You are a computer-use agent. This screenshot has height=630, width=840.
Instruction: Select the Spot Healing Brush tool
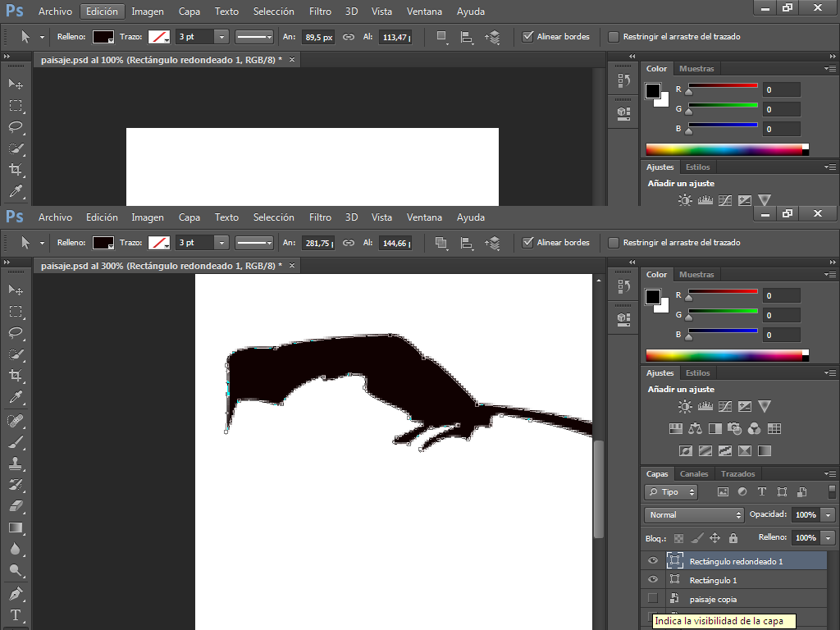[x=16, y=421]
